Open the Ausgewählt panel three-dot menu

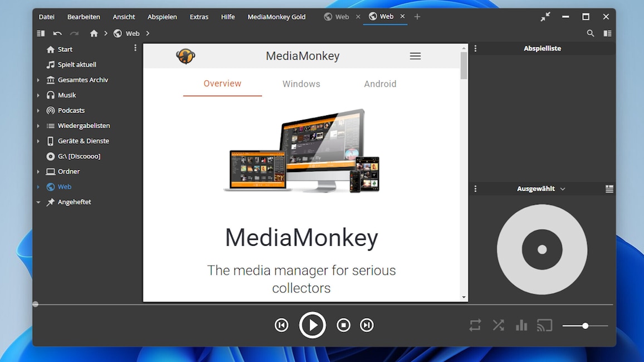tap(475, 189)
